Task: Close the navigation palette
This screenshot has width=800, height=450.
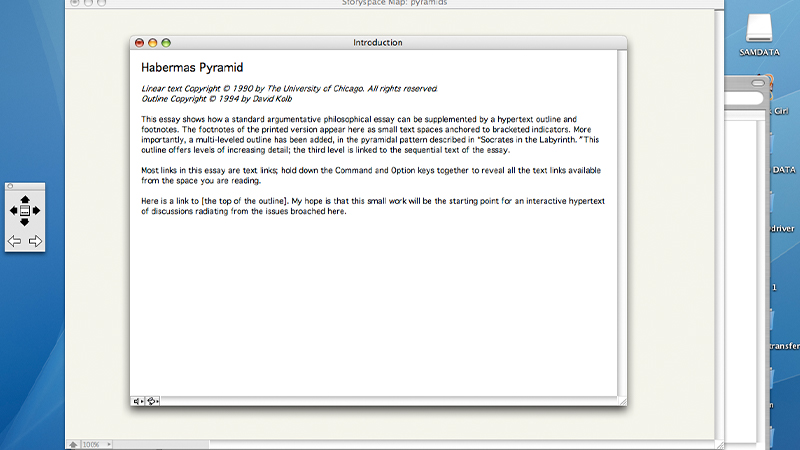Action: tap(10, 186)
